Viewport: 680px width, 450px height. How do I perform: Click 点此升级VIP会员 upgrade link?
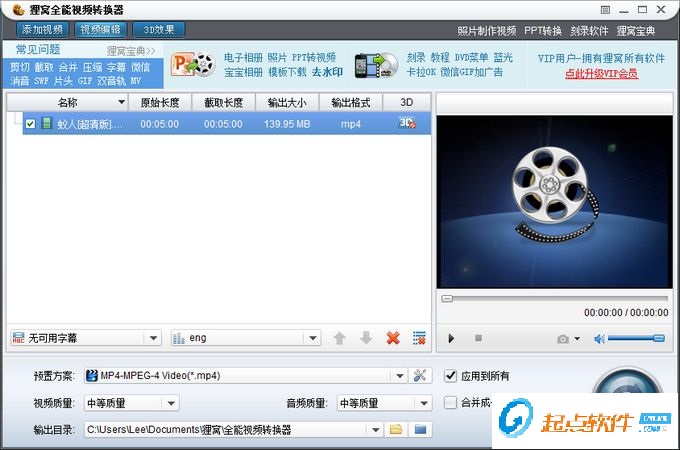tap(601, 74)
